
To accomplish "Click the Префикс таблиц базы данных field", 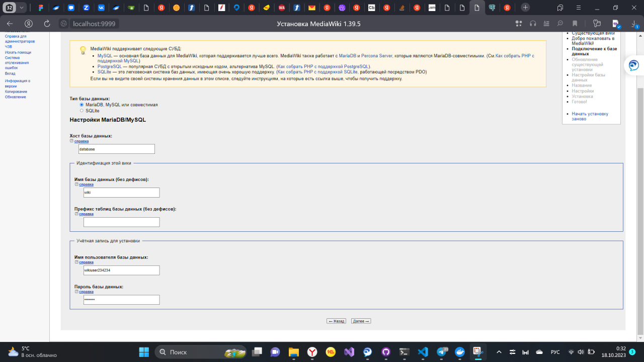I will (121, 222).
